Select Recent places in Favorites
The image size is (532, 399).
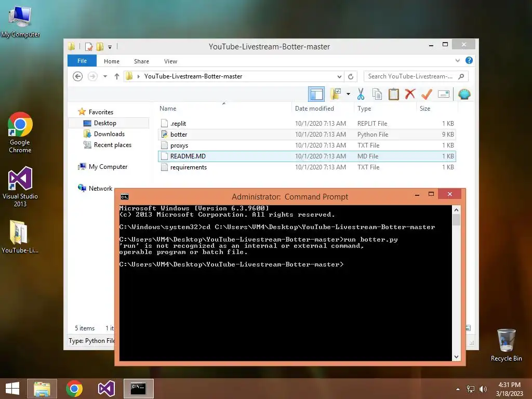point(112,145)
